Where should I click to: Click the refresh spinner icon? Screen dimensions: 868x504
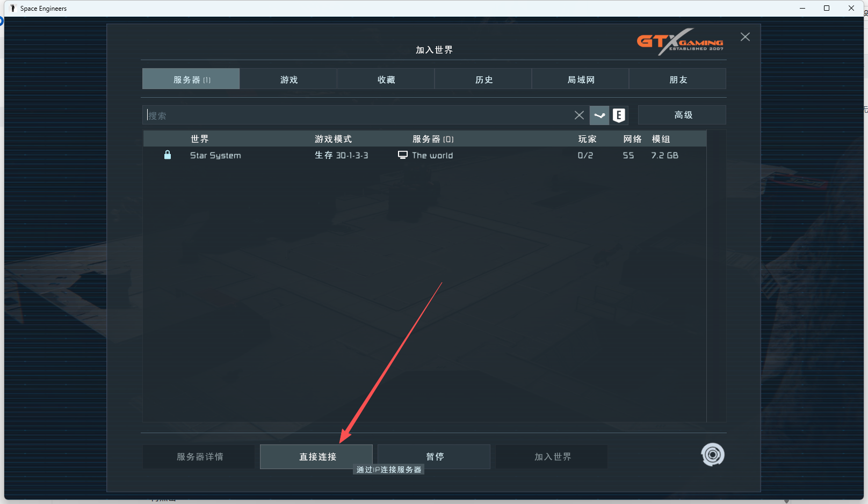pyautogui.click(x=713, y=455)
